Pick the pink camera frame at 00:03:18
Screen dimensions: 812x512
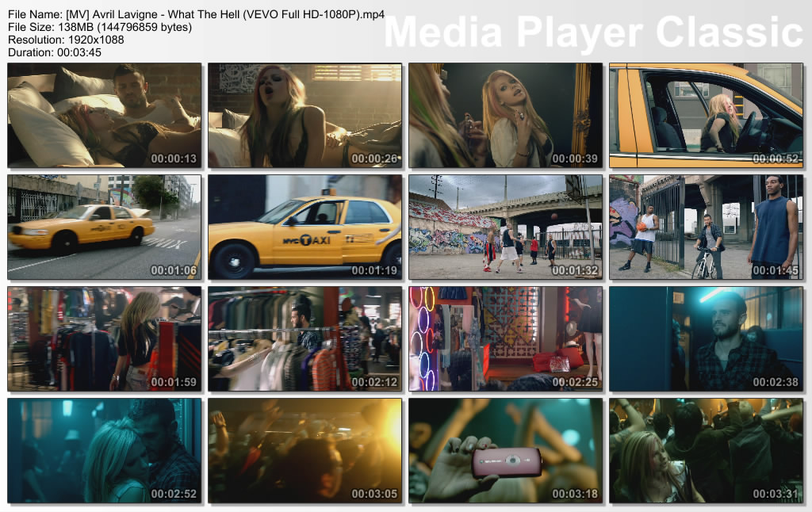pos(505,451)
